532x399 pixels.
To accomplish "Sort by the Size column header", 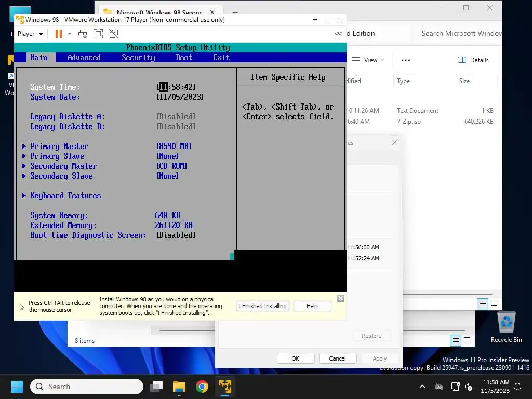I will tap(464, 81).
